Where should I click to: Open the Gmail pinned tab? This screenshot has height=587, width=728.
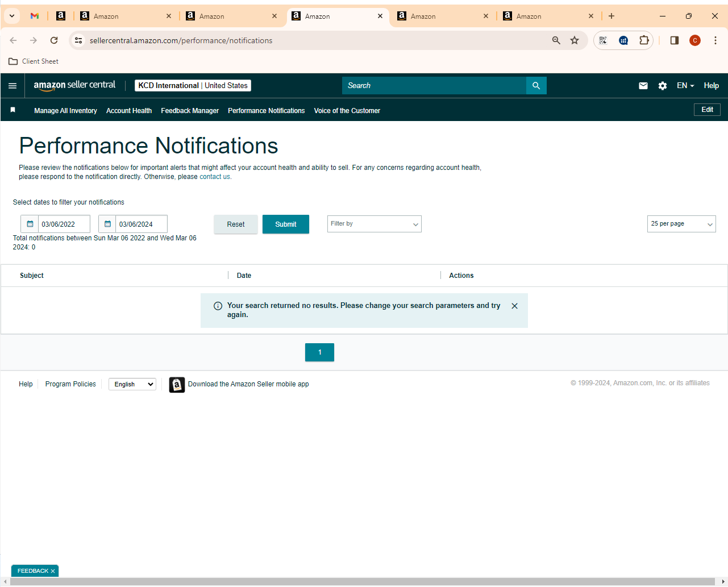coord(35,16)
